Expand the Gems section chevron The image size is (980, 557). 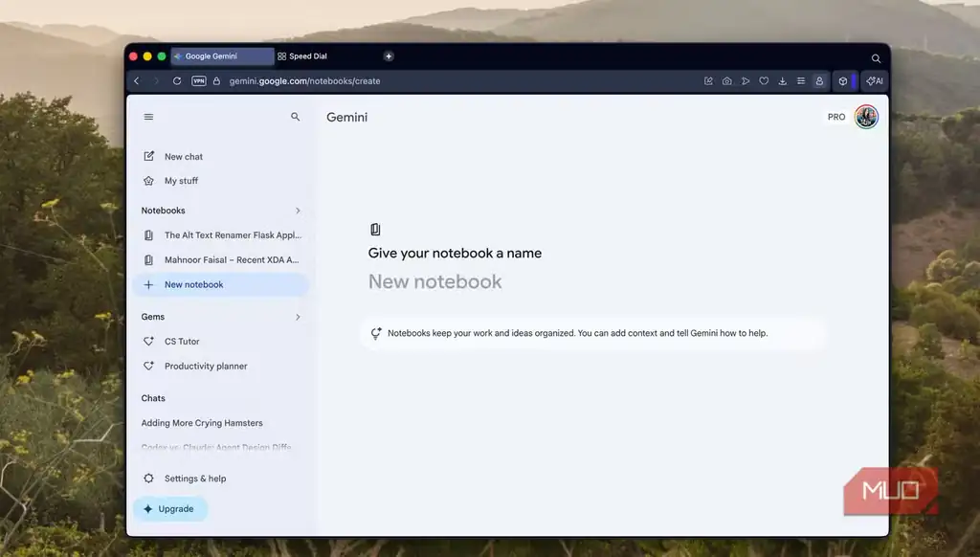pos(298,317)
